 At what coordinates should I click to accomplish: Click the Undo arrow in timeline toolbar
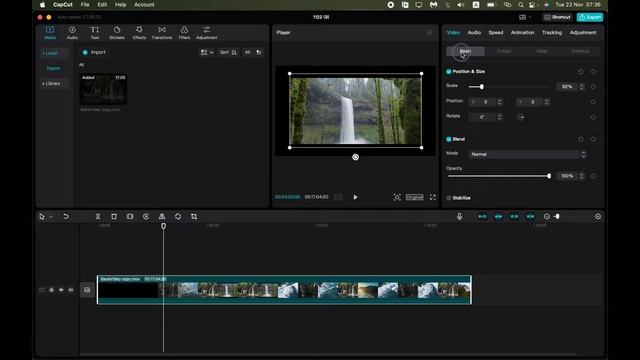pos(66,217)
